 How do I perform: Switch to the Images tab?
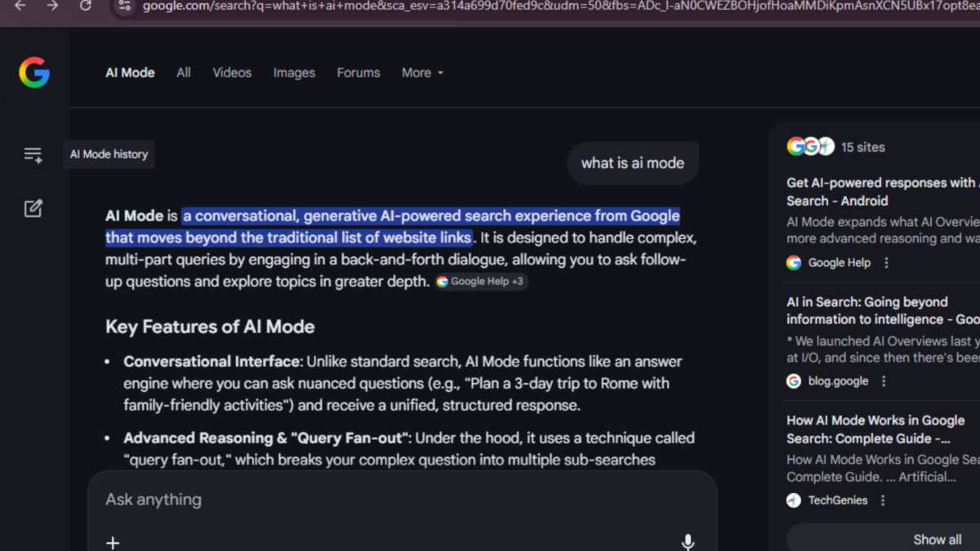click(x=294, y=73)
